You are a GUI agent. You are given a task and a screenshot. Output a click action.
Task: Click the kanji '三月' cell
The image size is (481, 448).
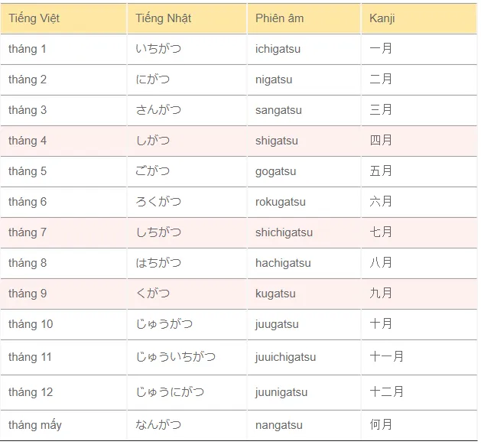pyautogui.click(x=381, y=110)
